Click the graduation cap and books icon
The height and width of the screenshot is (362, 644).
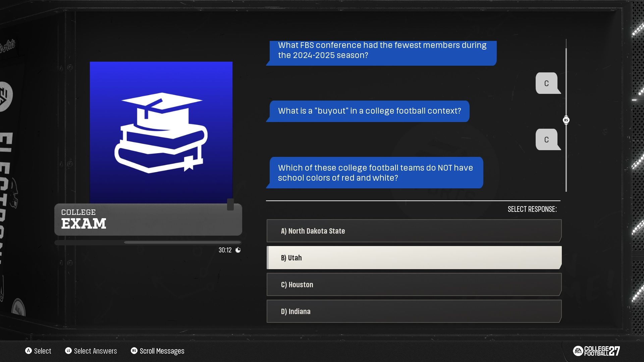(x=161, y=133)
